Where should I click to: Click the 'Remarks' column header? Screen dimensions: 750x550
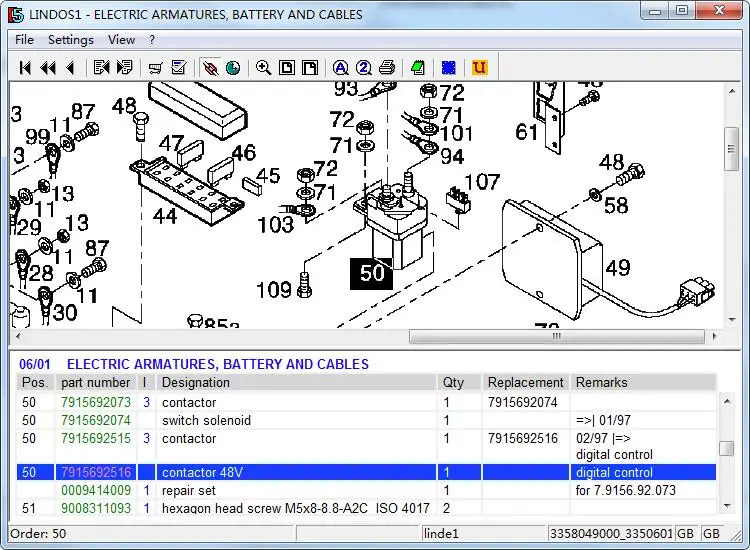(643, 383)
